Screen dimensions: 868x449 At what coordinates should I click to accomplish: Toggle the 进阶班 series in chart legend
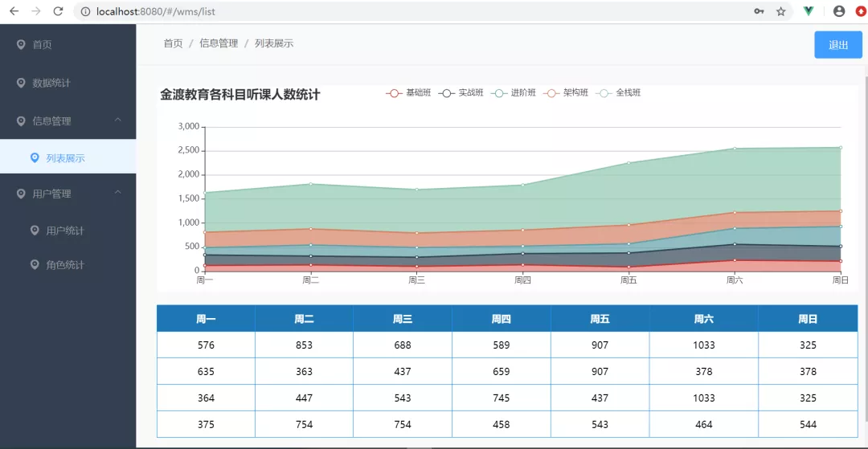513,93
